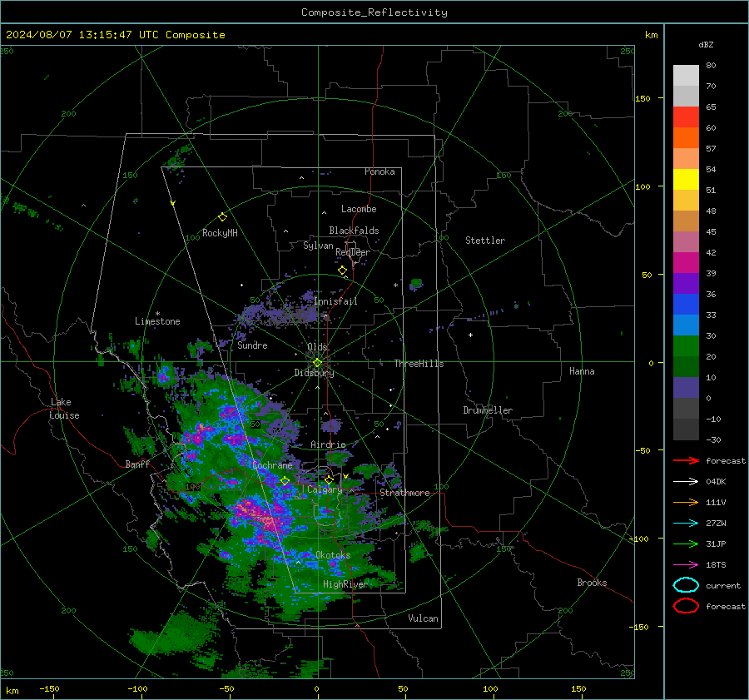
Task: Click the green 31JP arrow legend icon
Action: [686, 544]
